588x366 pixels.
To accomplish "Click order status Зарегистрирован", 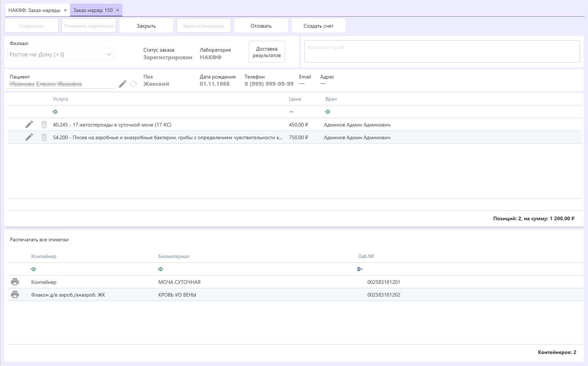I will [x=168, y=57].
